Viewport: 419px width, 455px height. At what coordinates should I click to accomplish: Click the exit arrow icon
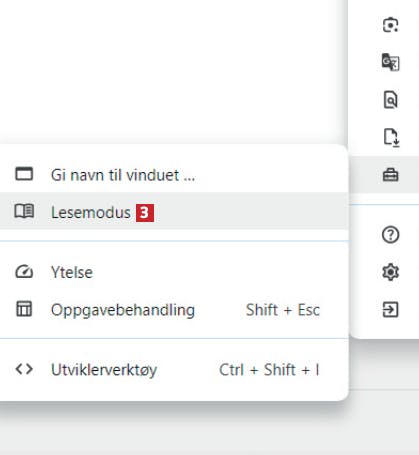[x=390, y=310]
